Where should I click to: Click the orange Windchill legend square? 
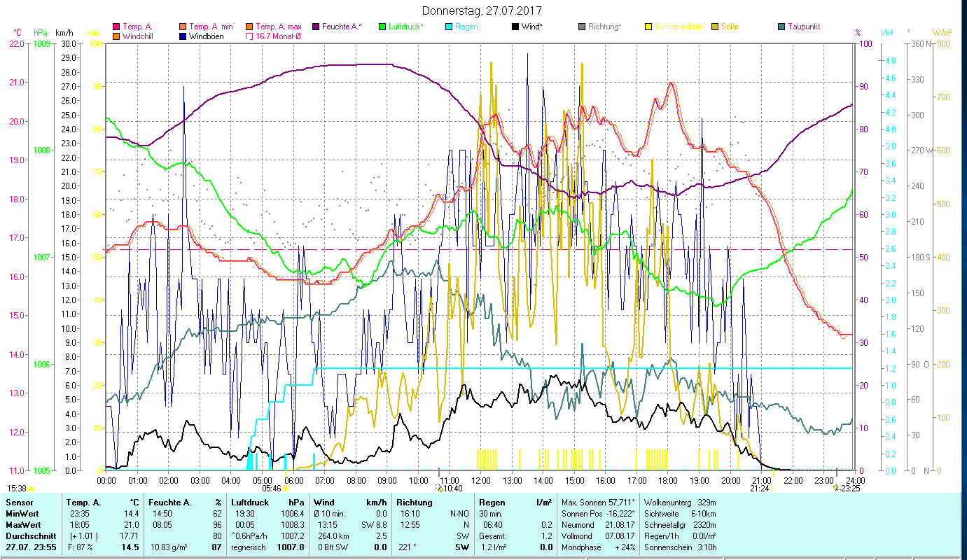pos(116,36)
